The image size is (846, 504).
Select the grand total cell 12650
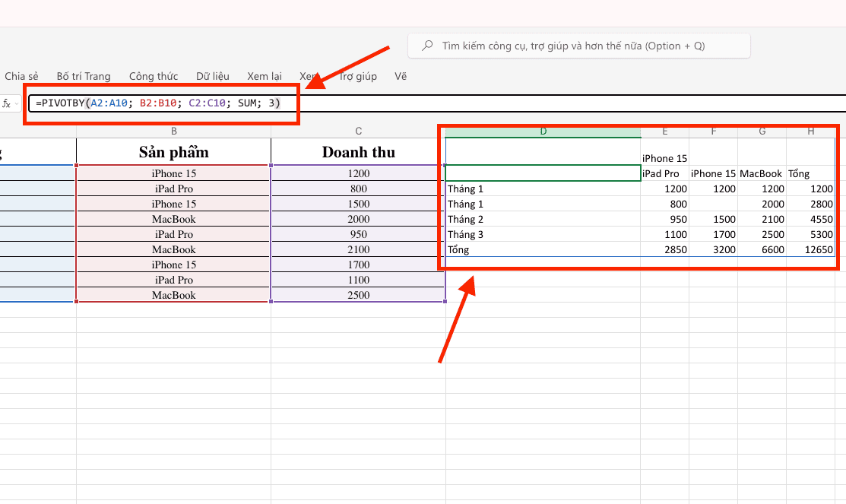[x=810, y=249]
